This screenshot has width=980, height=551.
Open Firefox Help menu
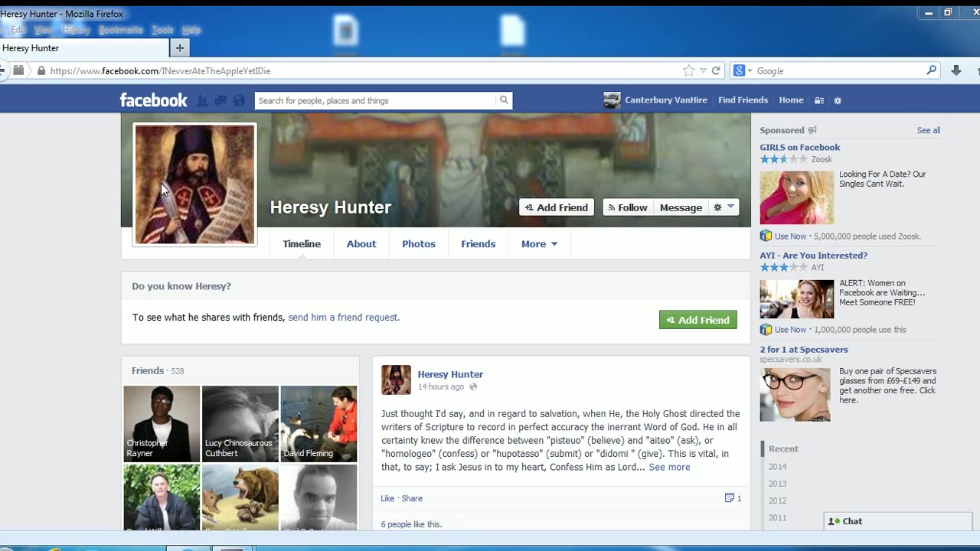pos(191,30)
